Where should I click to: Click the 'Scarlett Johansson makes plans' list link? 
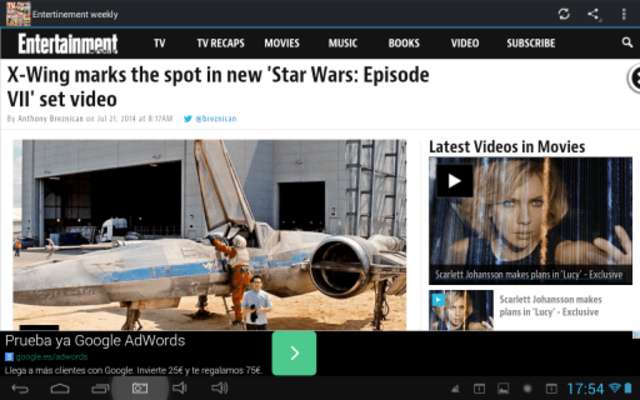click(x=551, y=306)
